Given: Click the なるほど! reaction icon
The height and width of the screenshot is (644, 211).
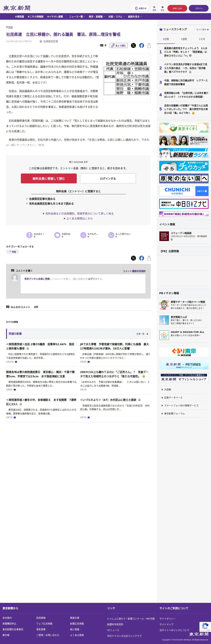Looking at the screenshot, I should tap(29, 235).
